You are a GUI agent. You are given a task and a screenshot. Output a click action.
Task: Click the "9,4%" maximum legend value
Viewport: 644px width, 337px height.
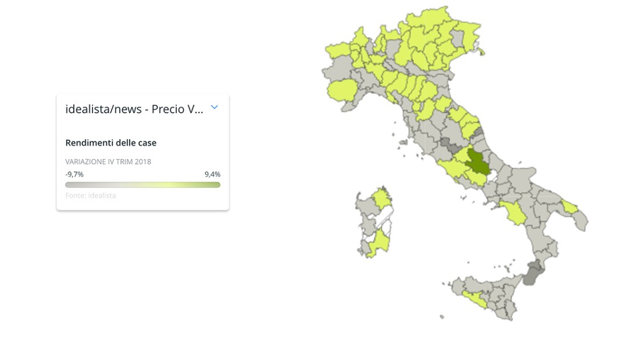click(212, 174)
